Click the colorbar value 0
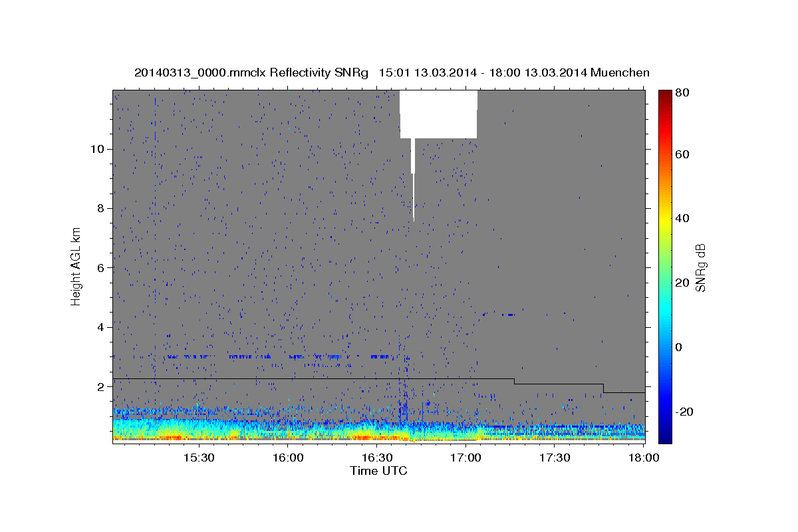 point(680,347)
